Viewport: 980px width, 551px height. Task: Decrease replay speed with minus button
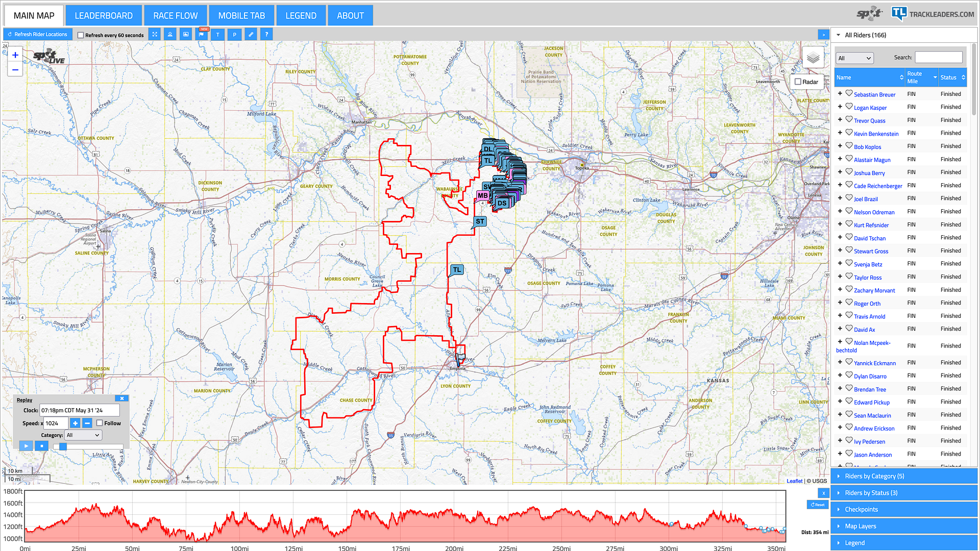pyautogui.click(x=87, y=423)
